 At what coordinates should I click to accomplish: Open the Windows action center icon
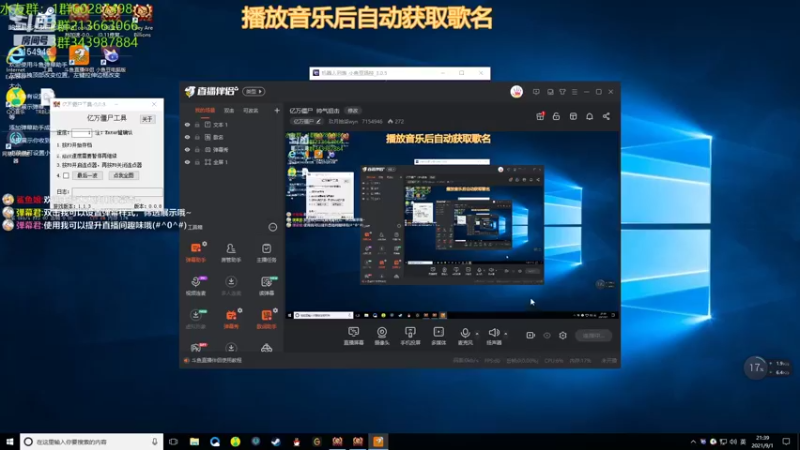pyautogui.click(x=786, y=442)
